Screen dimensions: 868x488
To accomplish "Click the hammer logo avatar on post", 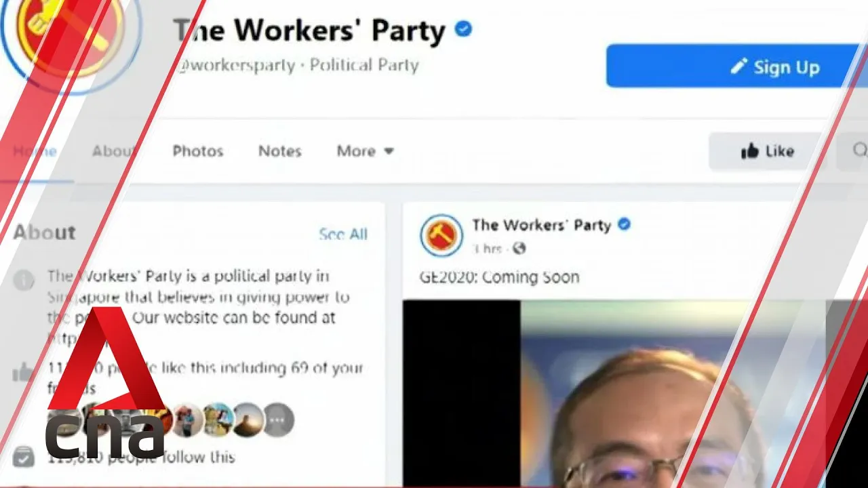I will (441, 235).
